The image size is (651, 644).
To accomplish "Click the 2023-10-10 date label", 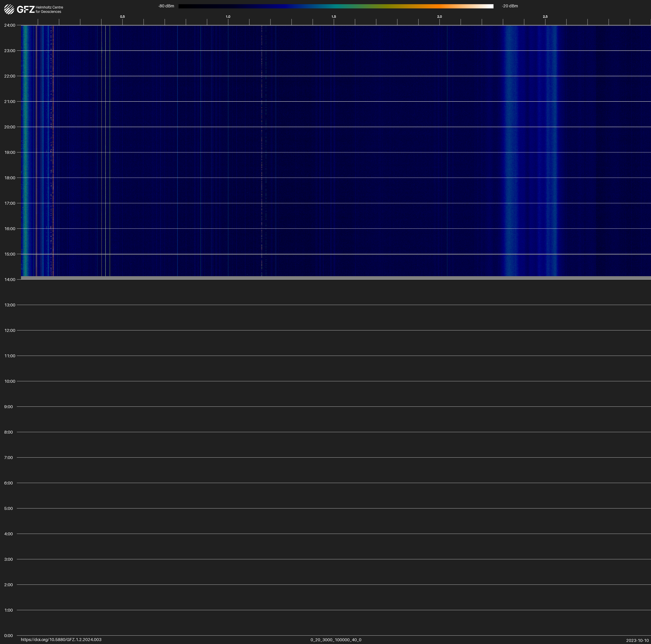I will pos(637,640).
